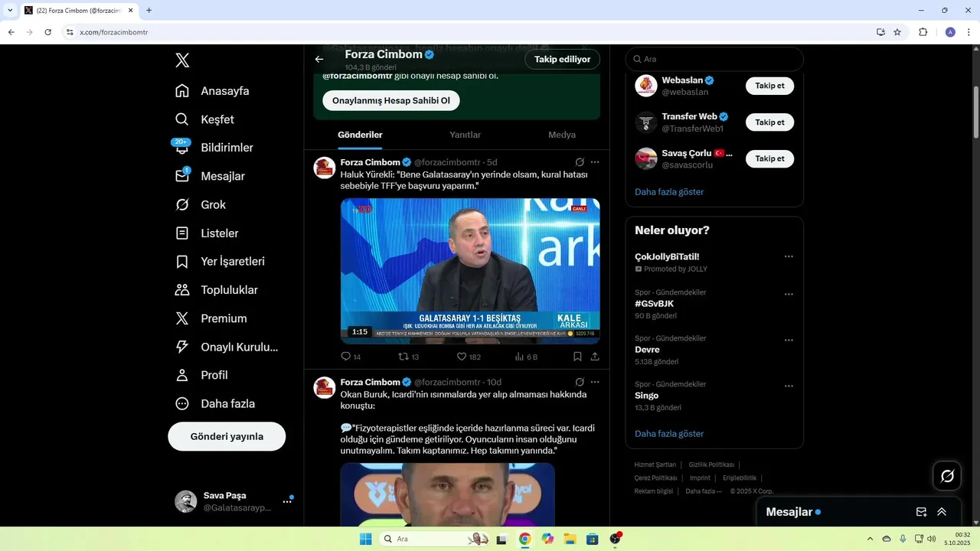This screenshot has height=551, width=980.
Task: Like the Haluk Yürekli post
Action: click(x=462, y=357)
